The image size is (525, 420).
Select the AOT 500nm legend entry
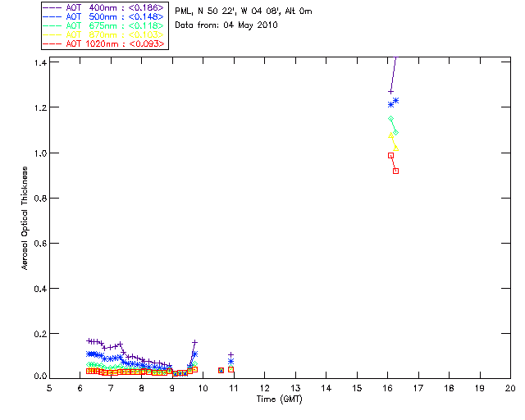tap(104, 16)
